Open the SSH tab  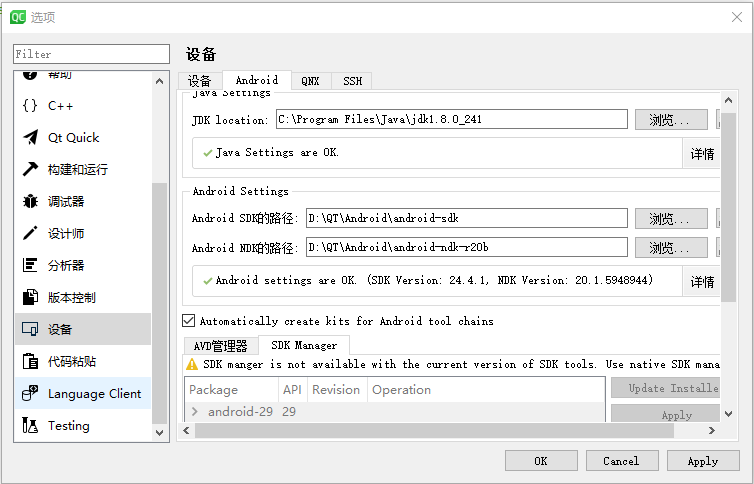(x=352, y=81)
